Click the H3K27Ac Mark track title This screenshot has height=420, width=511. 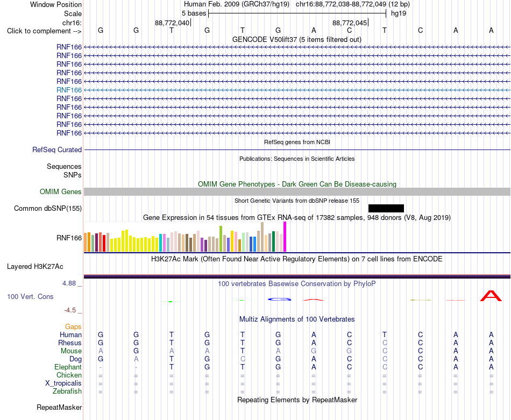297,259
